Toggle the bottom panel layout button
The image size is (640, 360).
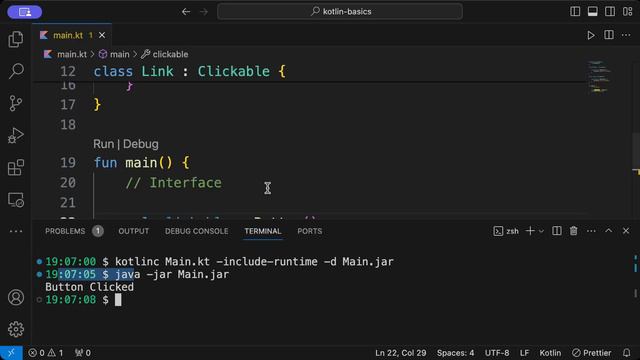(x=593, y=11)
